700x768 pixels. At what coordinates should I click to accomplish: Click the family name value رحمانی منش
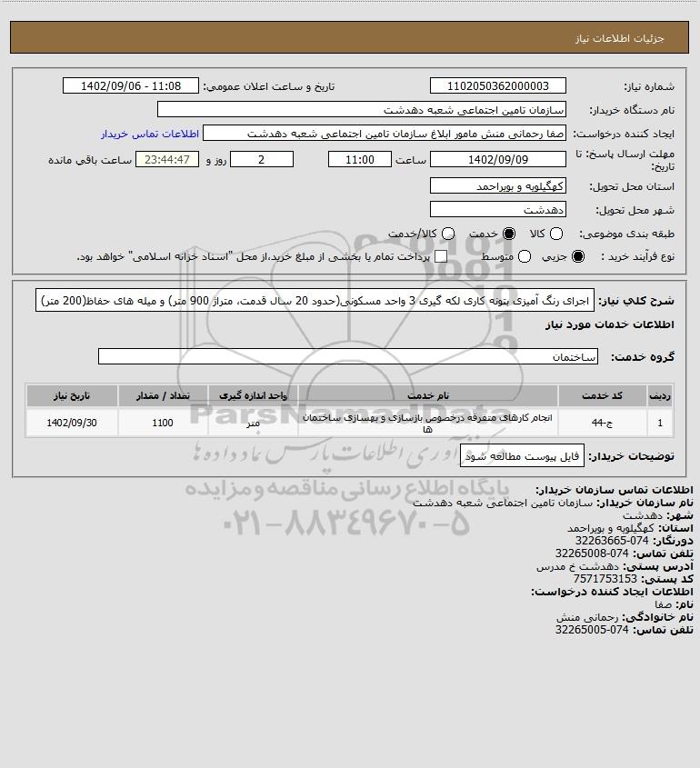[x=587, y=617]
